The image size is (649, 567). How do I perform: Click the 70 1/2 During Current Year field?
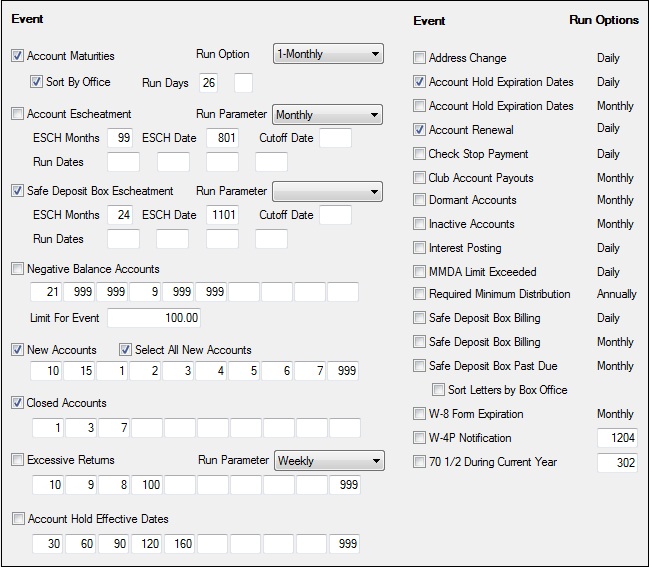616,462
